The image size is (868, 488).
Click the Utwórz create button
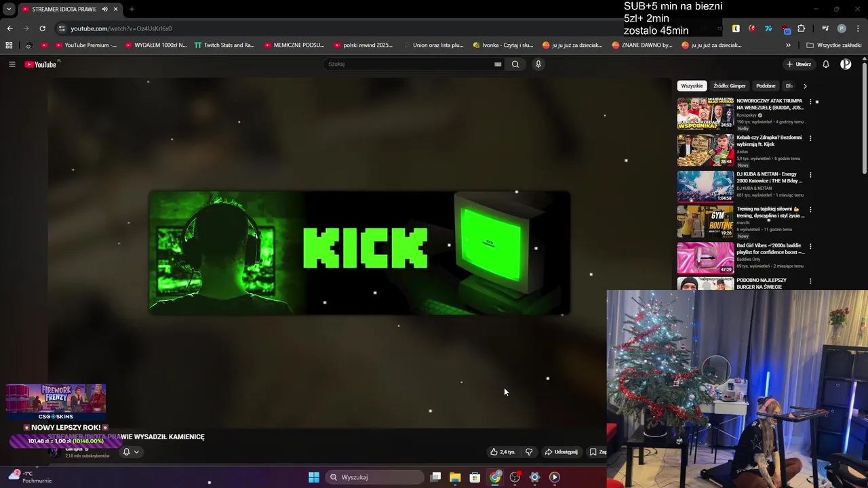point(799,64)
